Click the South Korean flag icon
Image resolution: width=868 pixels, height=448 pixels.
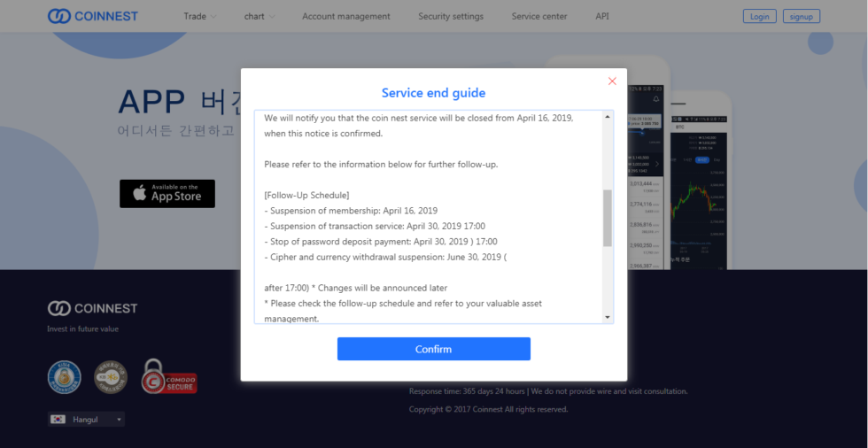tap(58, 420)
